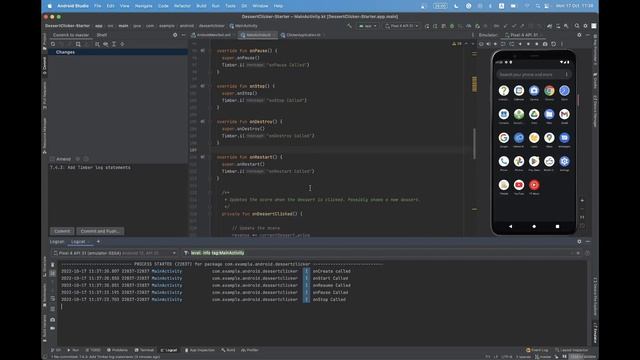Viewport: 640px width, 360px height.
Task: Click the emulator search apps field
Action: click(x=534, y=75)
